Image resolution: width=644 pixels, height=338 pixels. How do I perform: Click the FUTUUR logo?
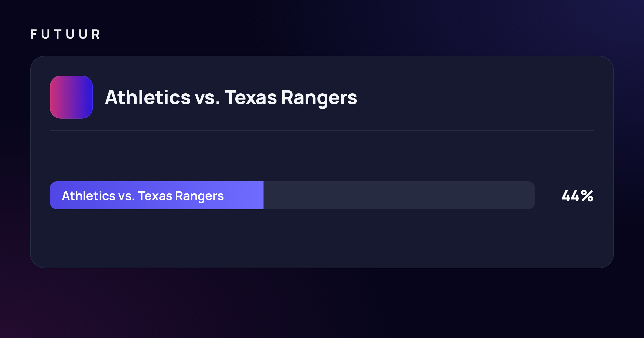65,34
